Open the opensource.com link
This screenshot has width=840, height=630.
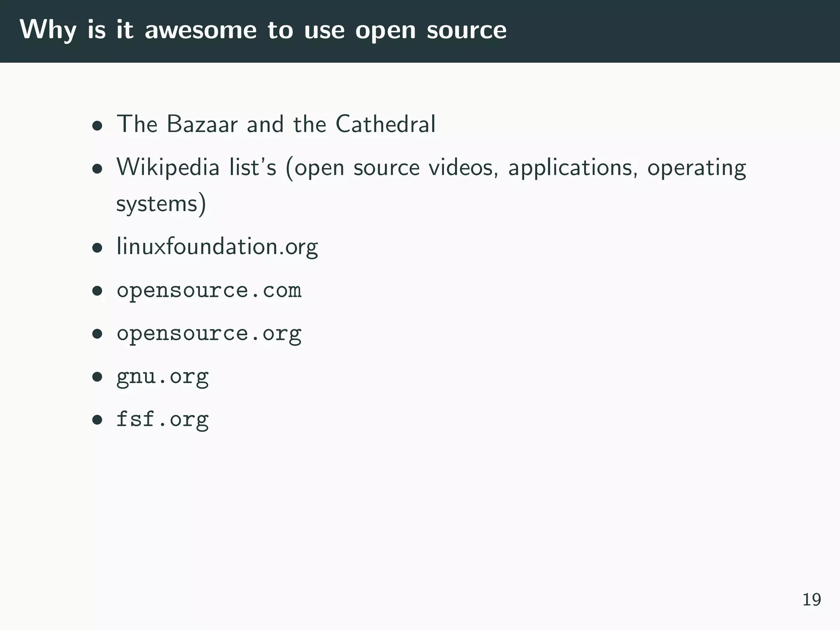(209, 291)
